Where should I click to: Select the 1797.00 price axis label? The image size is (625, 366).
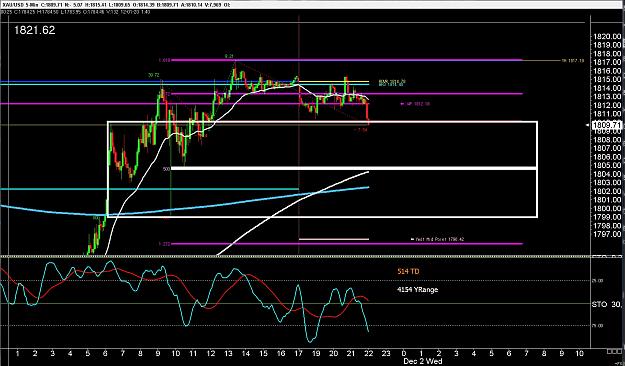(607, 234)
